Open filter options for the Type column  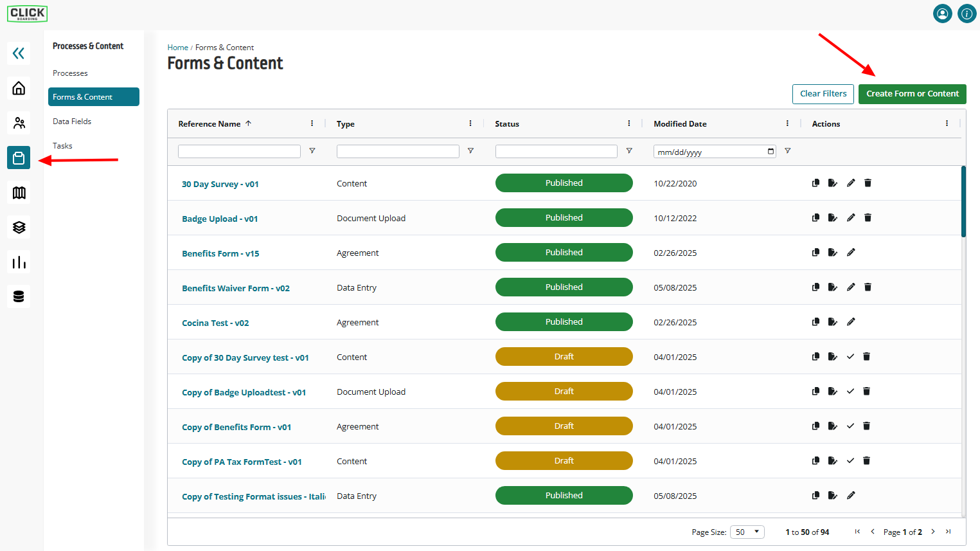click(x=470, y=151)
